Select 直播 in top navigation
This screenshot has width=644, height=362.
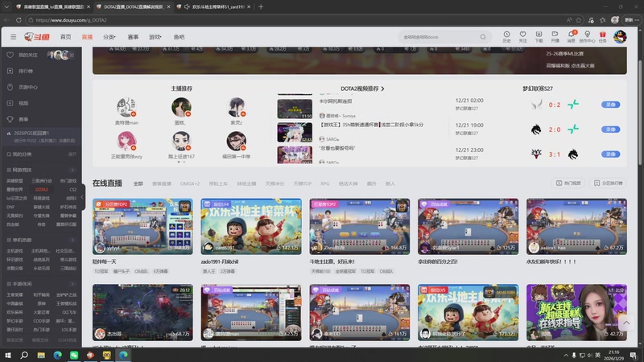tap(87, 37)
